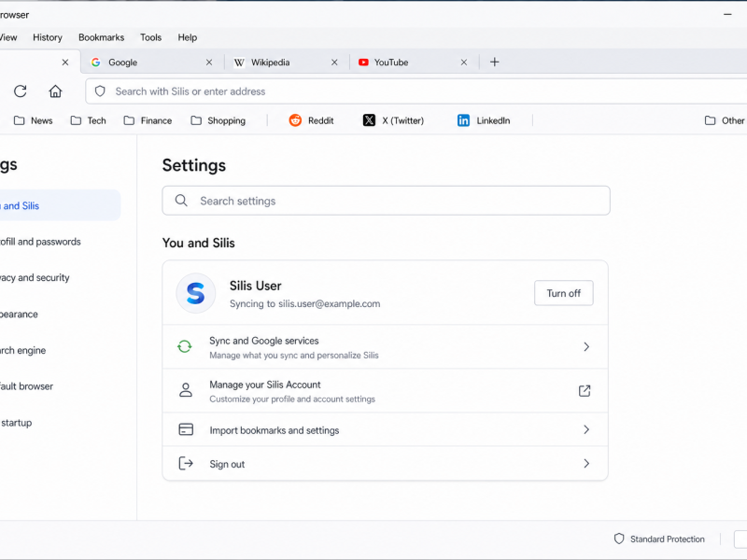Minimize the browser window
747x560 pixels.
tap(727, 14)
